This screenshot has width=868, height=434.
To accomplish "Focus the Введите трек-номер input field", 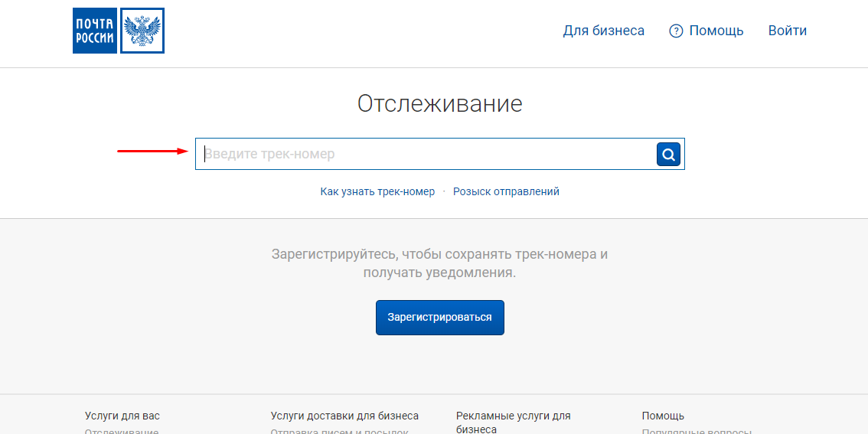I will pyautogui.click(x=425, y=154).
